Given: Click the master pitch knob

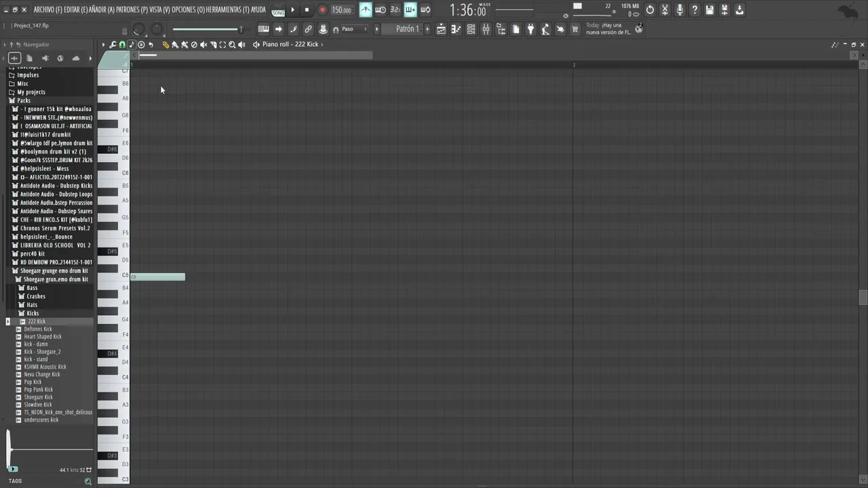Looking at the screenshot, I should click(x=157, y=29).
